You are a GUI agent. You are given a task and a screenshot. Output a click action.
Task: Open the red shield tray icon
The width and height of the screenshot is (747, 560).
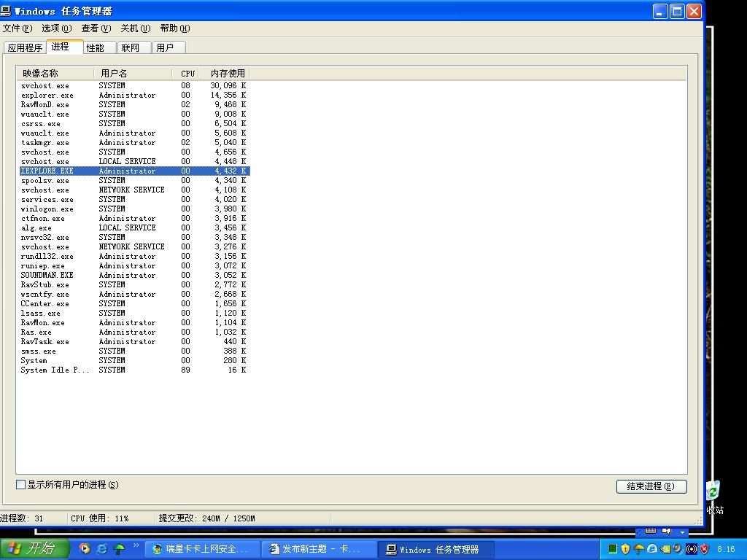coord(705,549)
